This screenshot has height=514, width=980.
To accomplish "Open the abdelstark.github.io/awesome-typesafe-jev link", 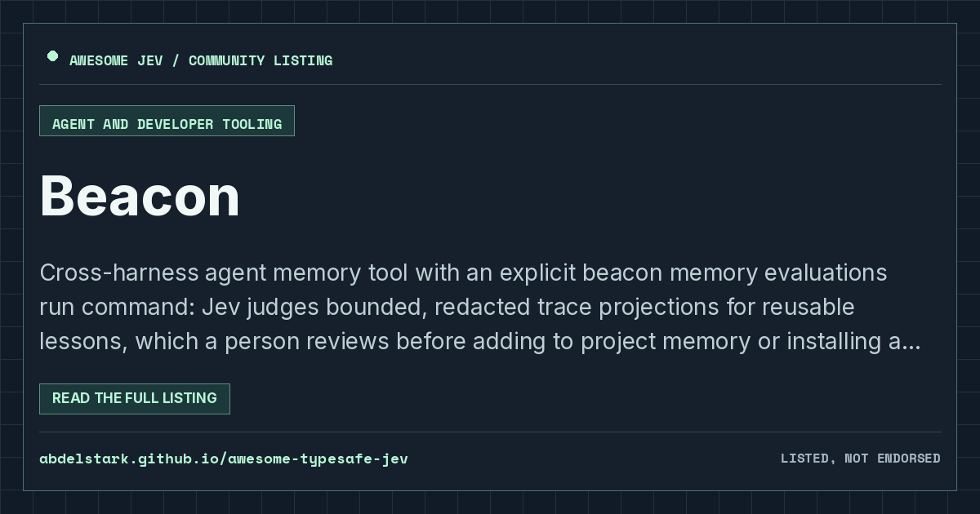I will click(224, 459).
